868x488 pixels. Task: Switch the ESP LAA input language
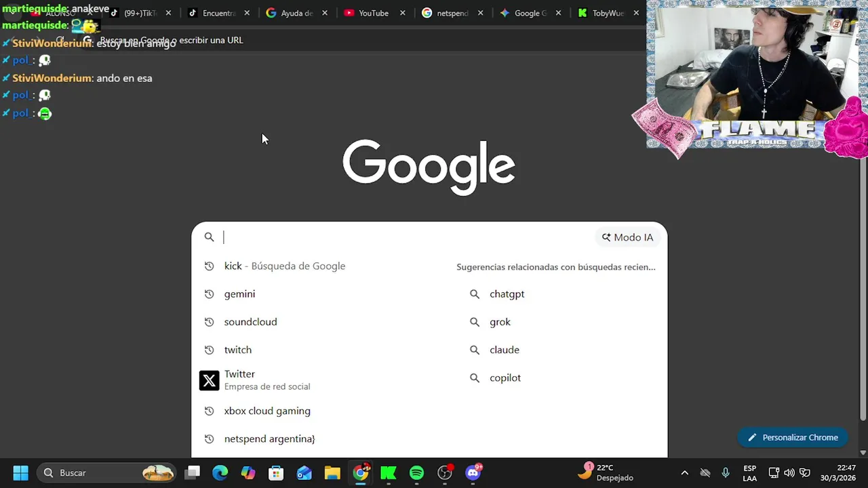[749, 473]
